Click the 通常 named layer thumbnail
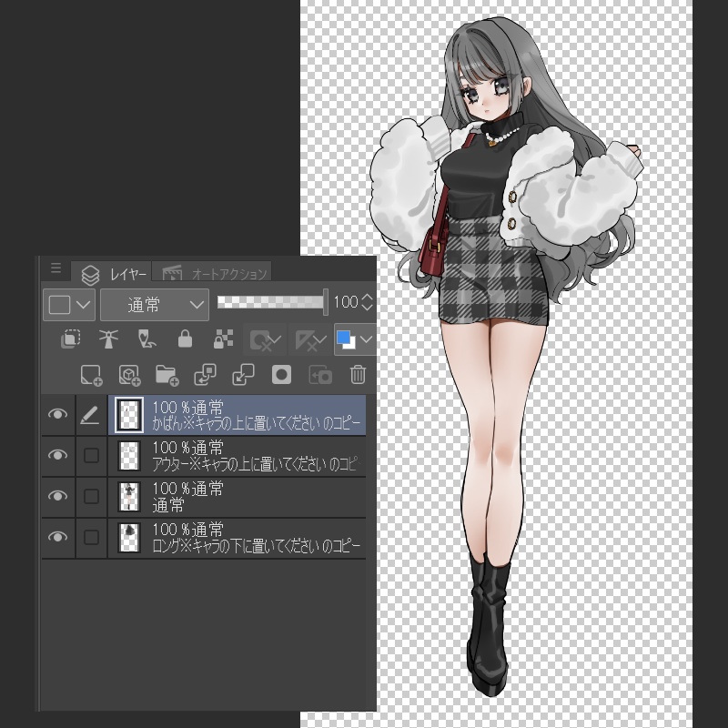 pyautogui.click(x=129, y=496)
